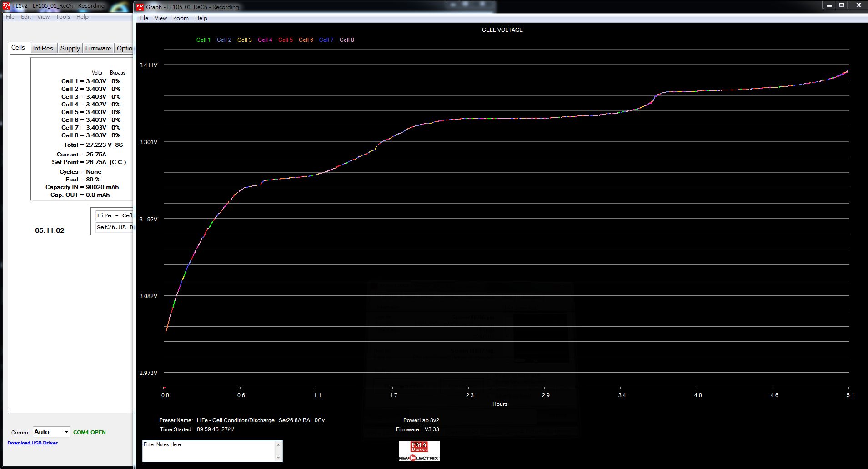Click the notes box scroll-up arrow
The height and width of the screenshot is (469, 868).
(278, 445)
